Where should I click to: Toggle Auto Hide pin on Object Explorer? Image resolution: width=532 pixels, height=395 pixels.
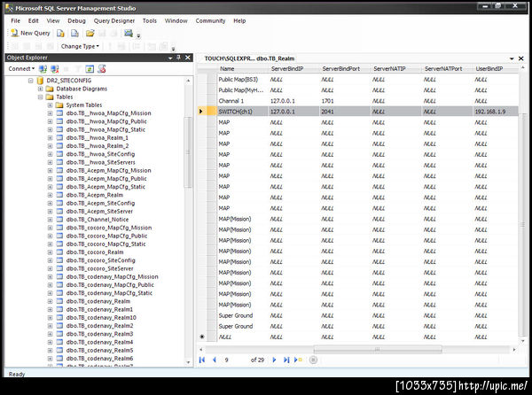coord(179,58)
